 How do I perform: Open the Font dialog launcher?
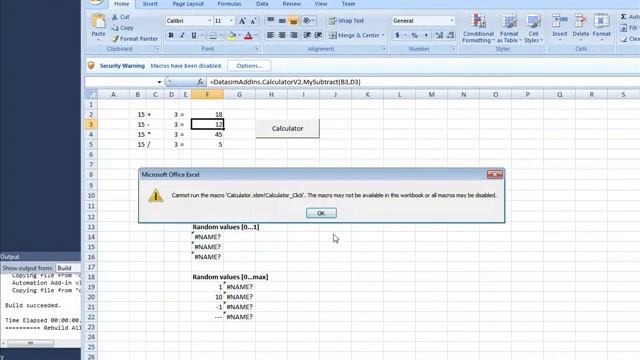[257, 49]
